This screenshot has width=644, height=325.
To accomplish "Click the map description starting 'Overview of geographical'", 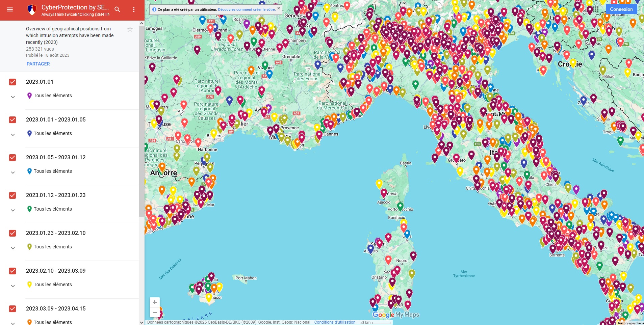I will click(x=70, y=35).
